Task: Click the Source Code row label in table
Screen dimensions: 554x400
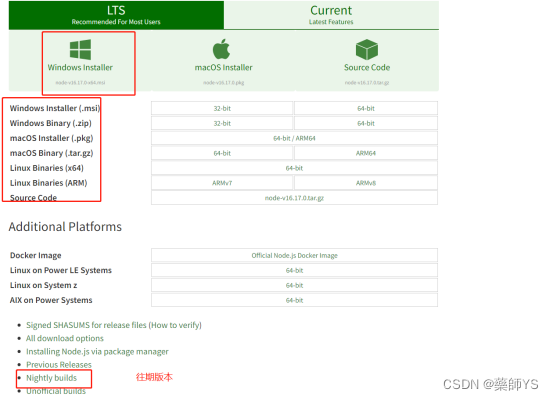Action: 33,198
